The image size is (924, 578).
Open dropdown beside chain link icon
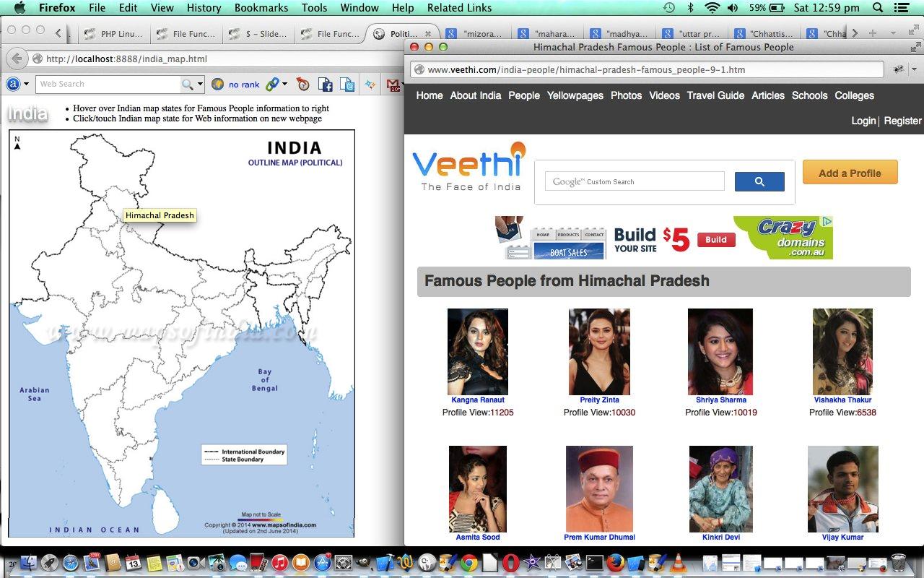click(285, 84)
